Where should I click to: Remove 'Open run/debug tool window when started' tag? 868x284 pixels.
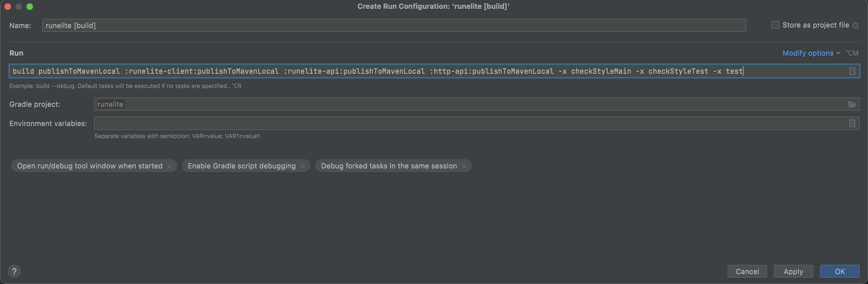click(169, 166)
